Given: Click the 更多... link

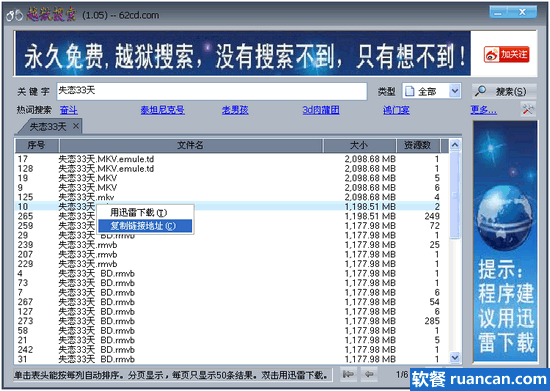Looking at the screenshot, I should pyautogui.click(x=483, y=110).
